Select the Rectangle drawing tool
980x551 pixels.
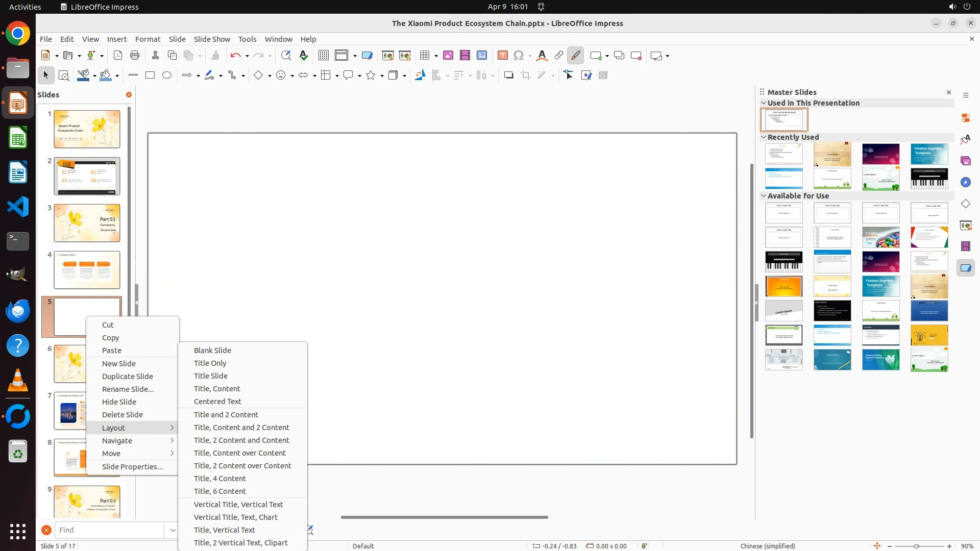[x=150, y=76]
